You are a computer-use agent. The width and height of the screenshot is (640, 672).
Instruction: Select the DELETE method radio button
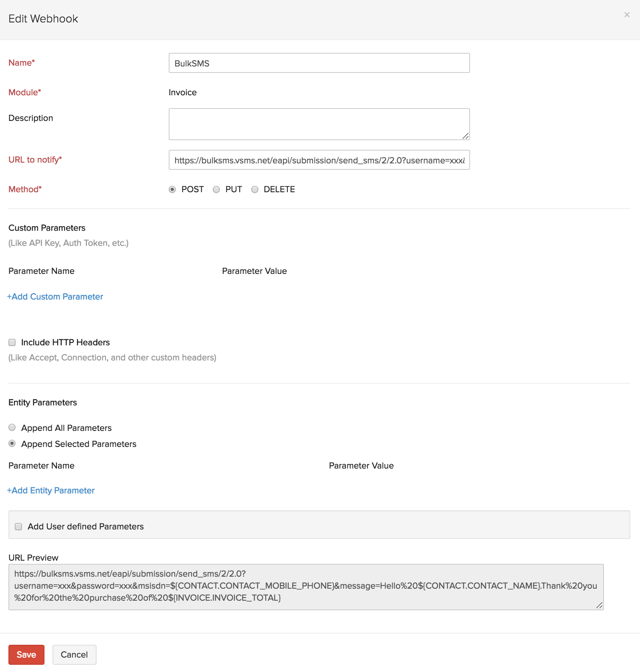tap(254, 189)
